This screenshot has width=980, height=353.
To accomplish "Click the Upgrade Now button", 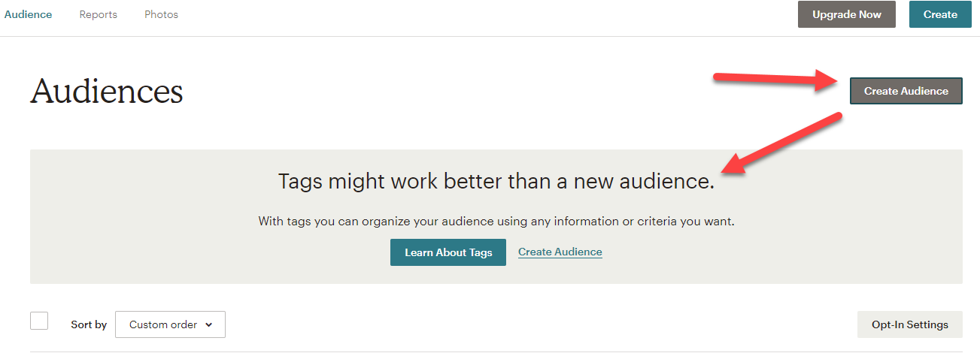I will (x=847, y=14).
